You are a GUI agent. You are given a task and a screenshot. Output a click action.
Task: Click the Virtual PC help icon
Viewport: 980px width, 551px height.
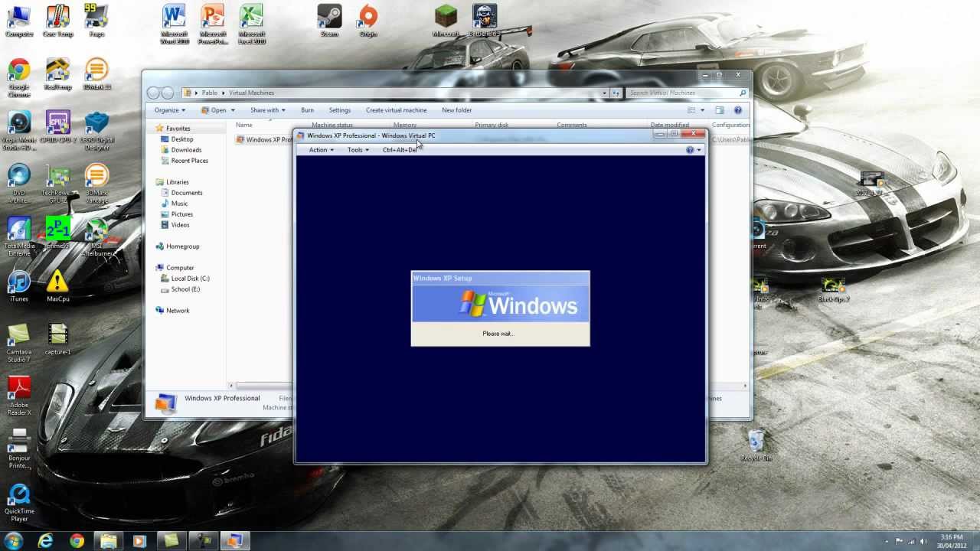690,150
